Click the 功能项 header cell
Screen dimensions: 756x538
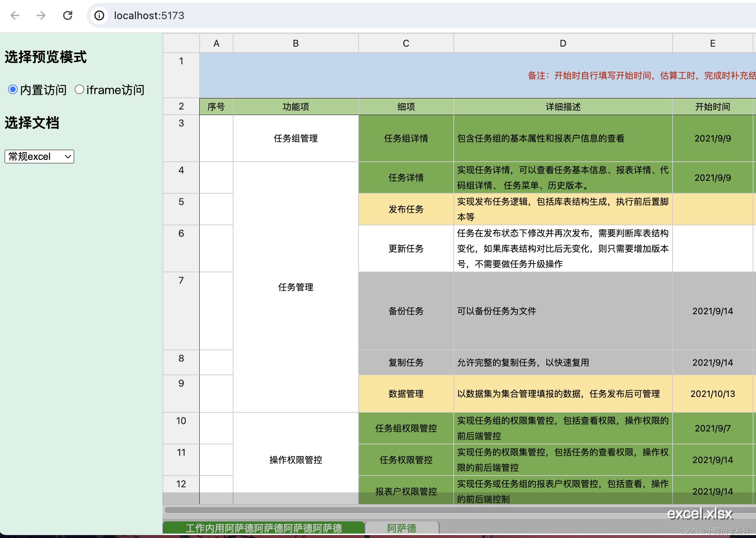pos(296,107)
